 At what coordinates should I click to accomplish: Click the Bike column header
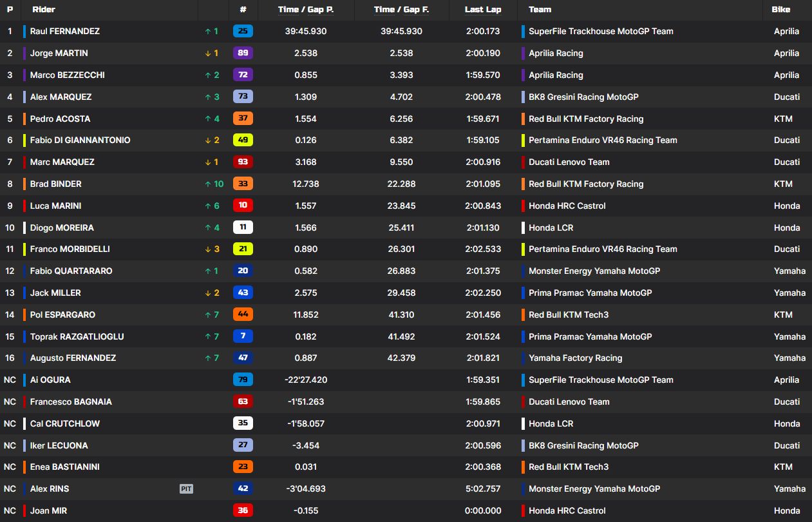pyautogui.click(x=781, y=10)
